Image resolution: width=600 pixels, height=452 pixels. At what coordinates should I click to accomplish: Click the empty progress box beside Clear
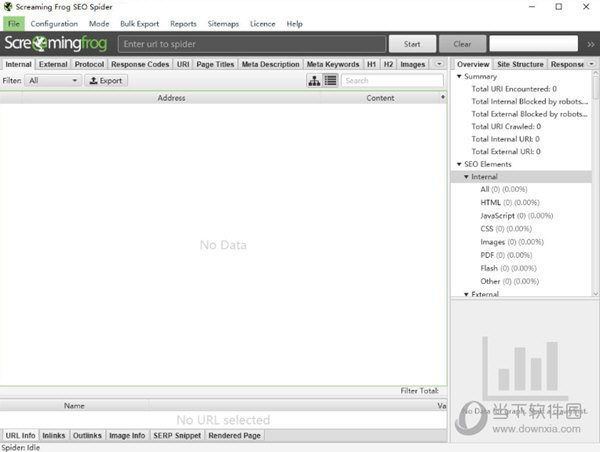[533, 44]
